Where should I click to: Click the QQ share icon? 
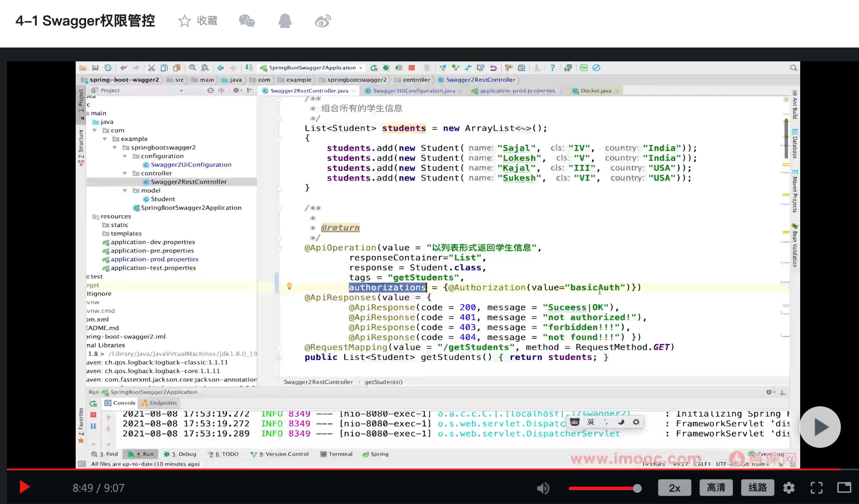[x=285, y=21]
